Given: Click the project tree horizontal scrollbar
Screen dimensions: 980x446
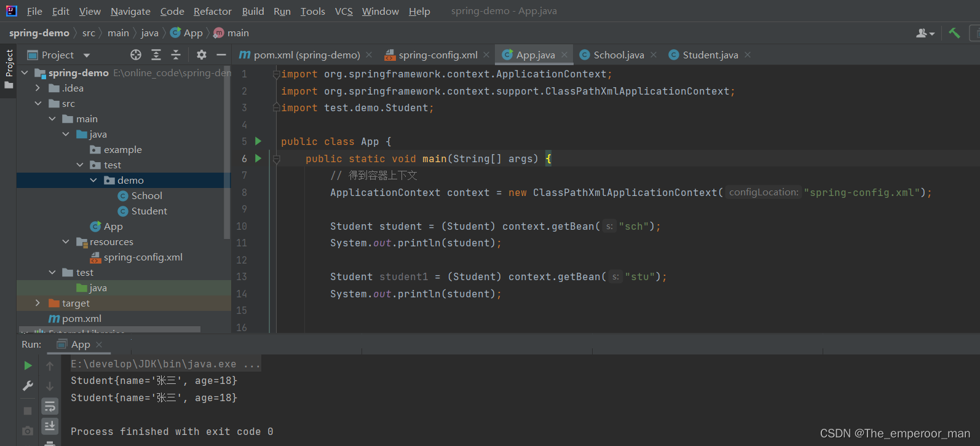Looking at the screenshot, I should coord(109,329).
